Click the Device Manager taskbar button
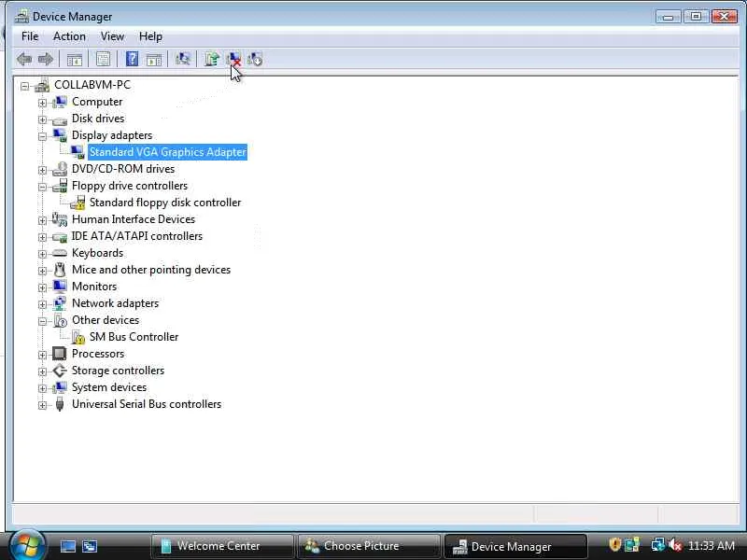 tap(515, 546)
